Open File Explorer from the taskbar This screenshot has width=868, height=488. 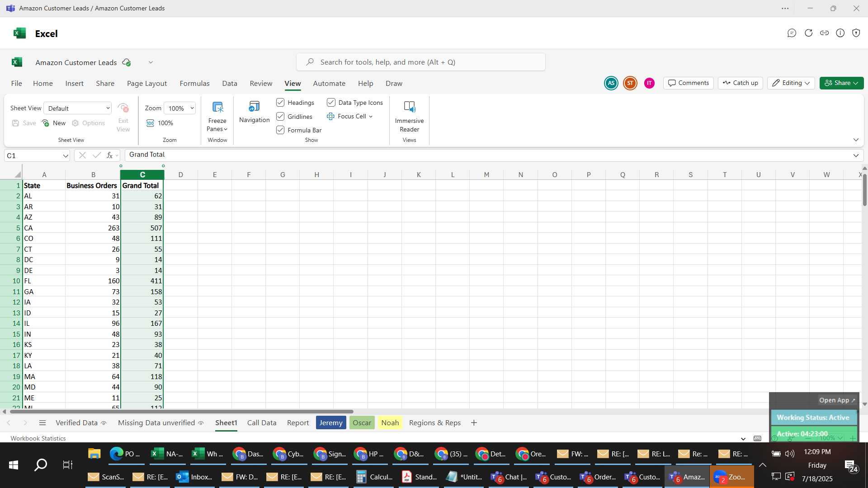tap(94, 454)
